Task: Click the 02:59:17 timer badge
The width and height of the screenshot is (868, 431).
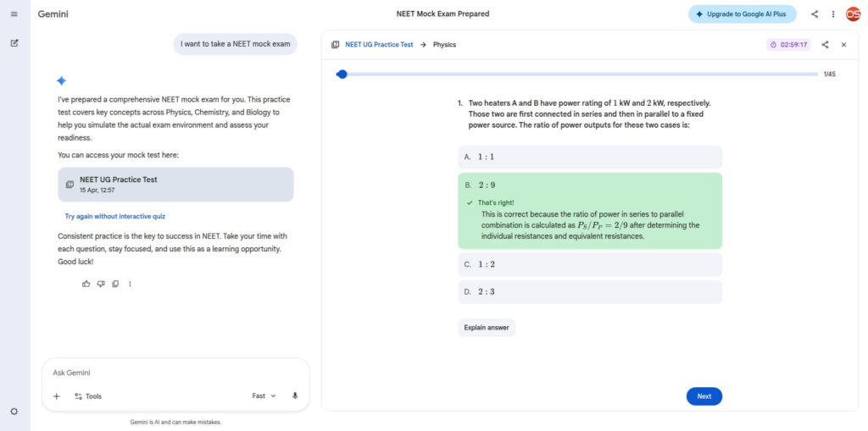Action: tap(788, 45)
